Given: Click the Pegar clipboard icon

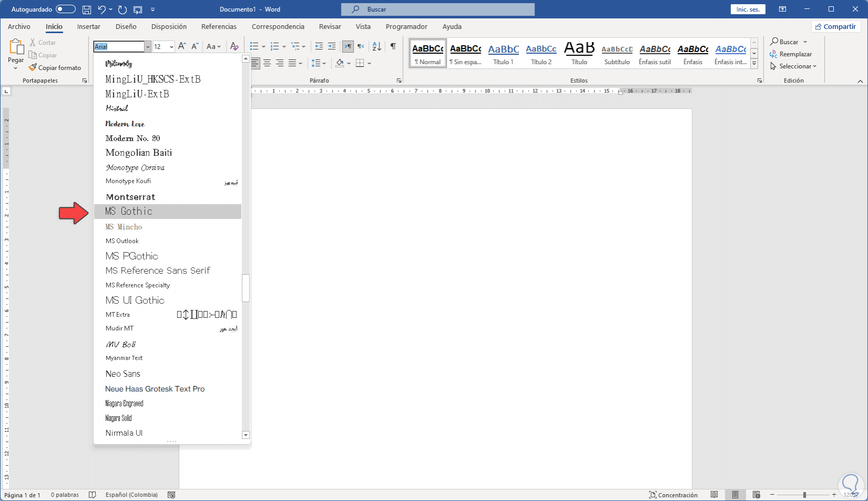Looking at the screenshot, I should [x=16, y=48].
